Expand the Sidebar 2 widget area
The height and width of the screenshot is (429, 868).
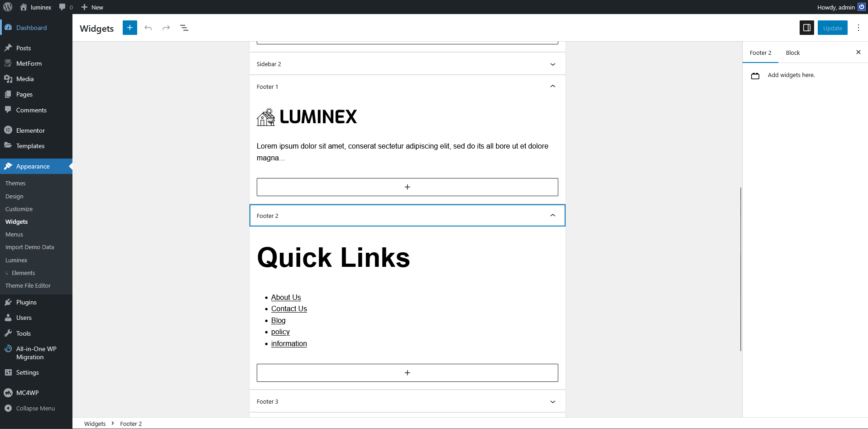[x=552, y=64]
